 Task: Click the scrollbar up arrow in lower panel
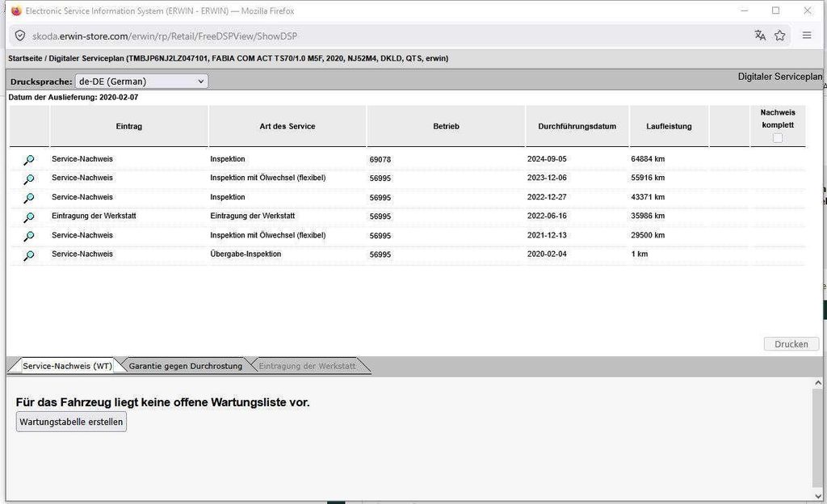click(x=818, y=384)
